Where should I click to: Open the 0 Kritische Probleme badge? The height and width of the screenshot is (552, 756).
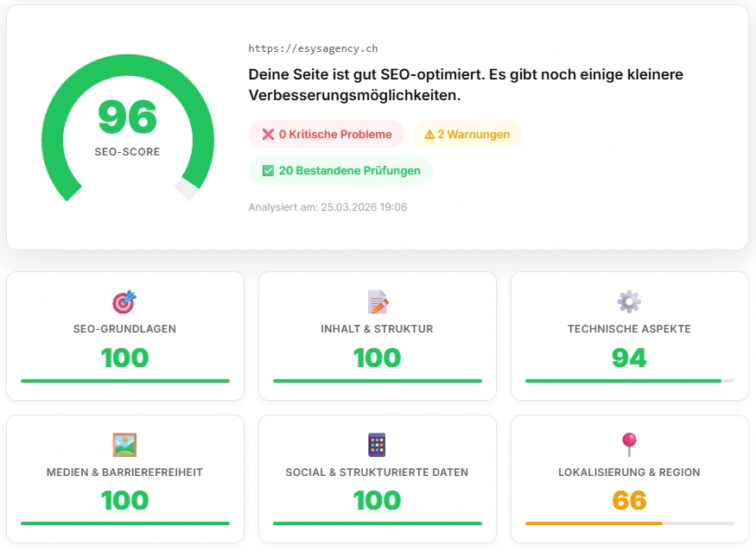coord(326,134)
